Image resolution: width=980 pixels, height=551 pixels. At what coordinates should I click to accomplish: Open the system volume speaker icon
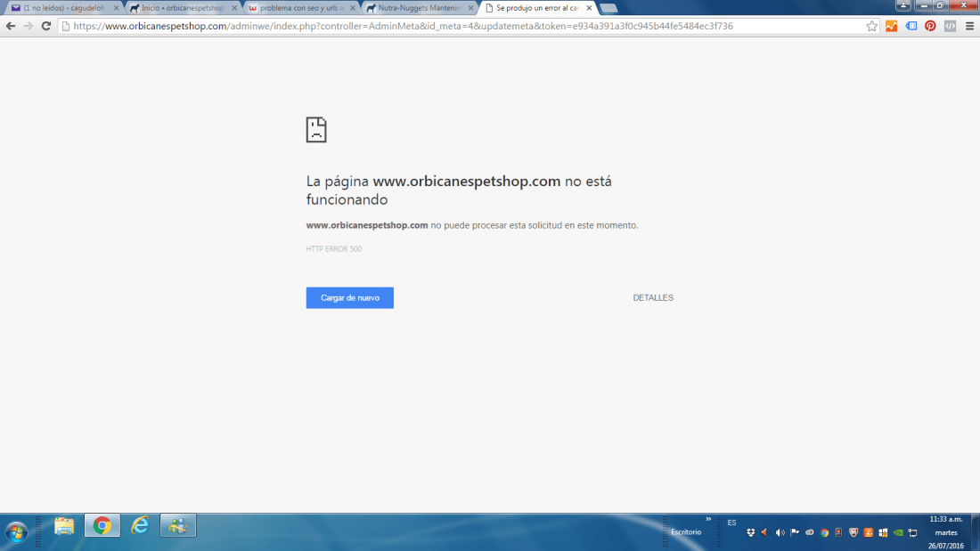(780, 533)
